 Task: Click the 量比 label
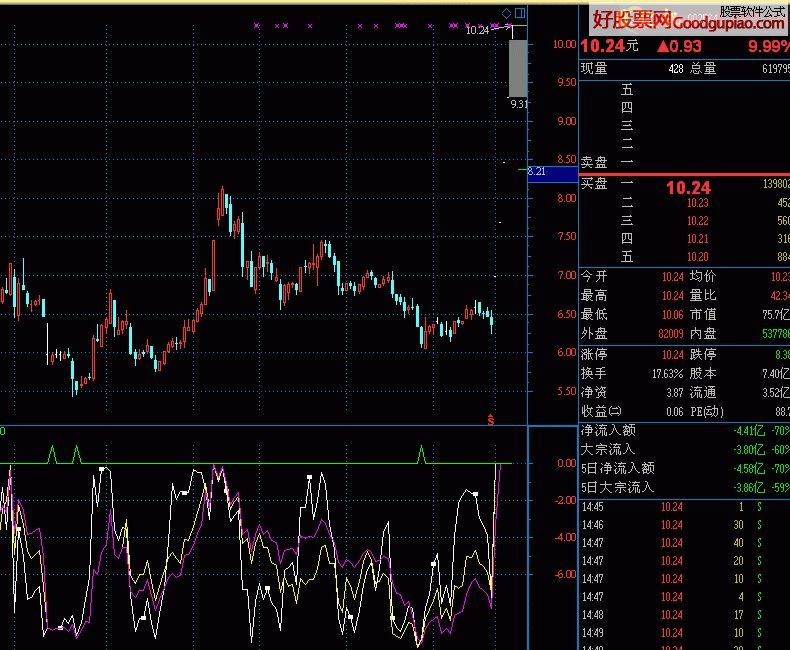point(703,295)
